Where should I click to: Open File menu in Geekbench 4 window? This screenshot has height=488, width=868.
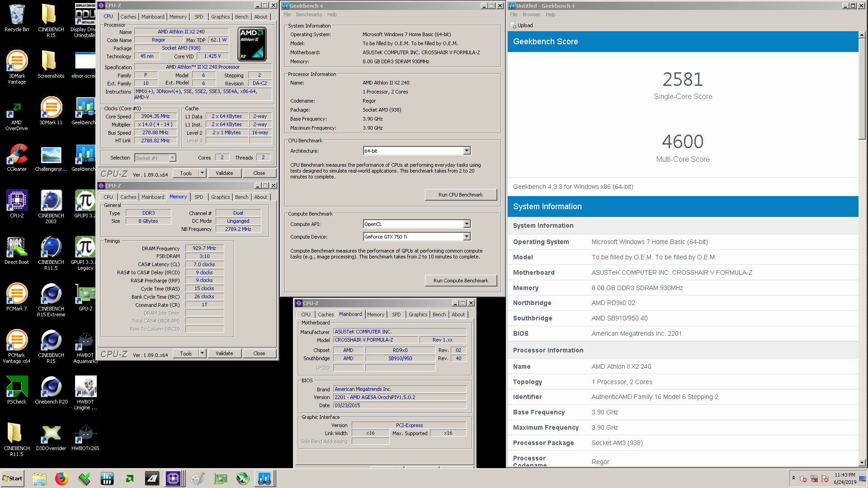[x=287, y=14]
